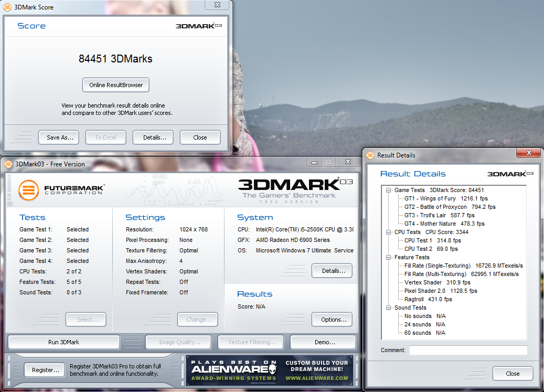Start benchmark with Run 3DMark
The width and height of the screenshot is (544, 392).
(64, 342)
